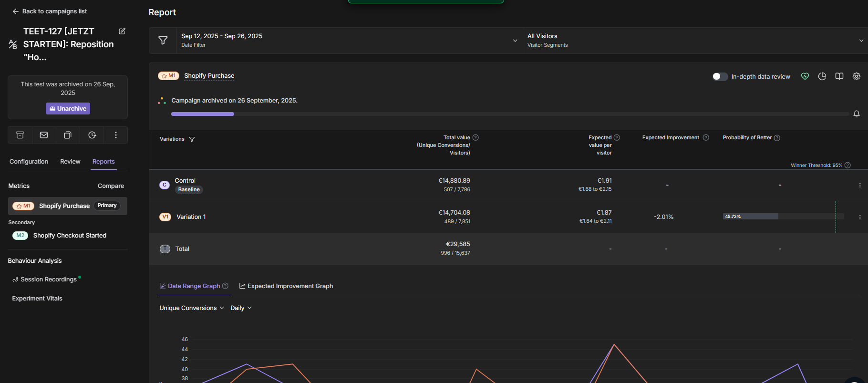This screenshot has height=383, width=868.
Task: Click the Variation 1 name
Action: [x=191, y=217]
